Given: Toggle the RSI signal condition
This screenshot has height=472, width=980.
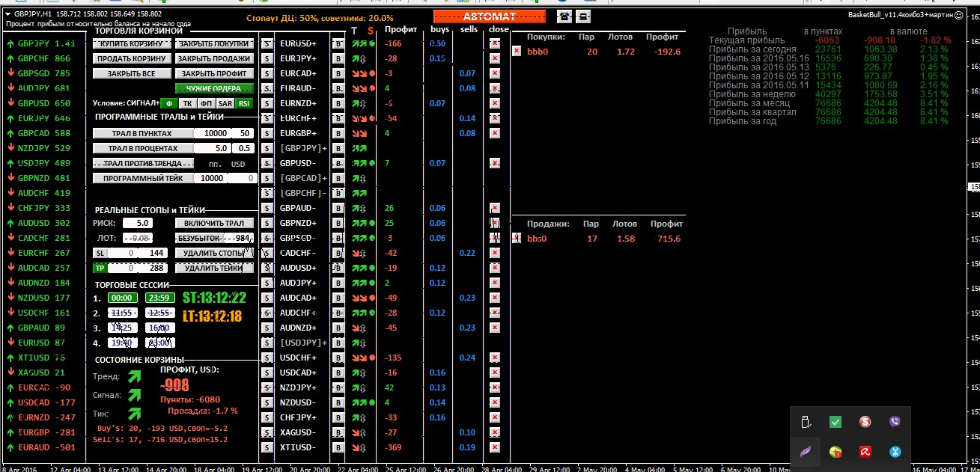Looking at the screenshot, I should (x=245, y=103).
